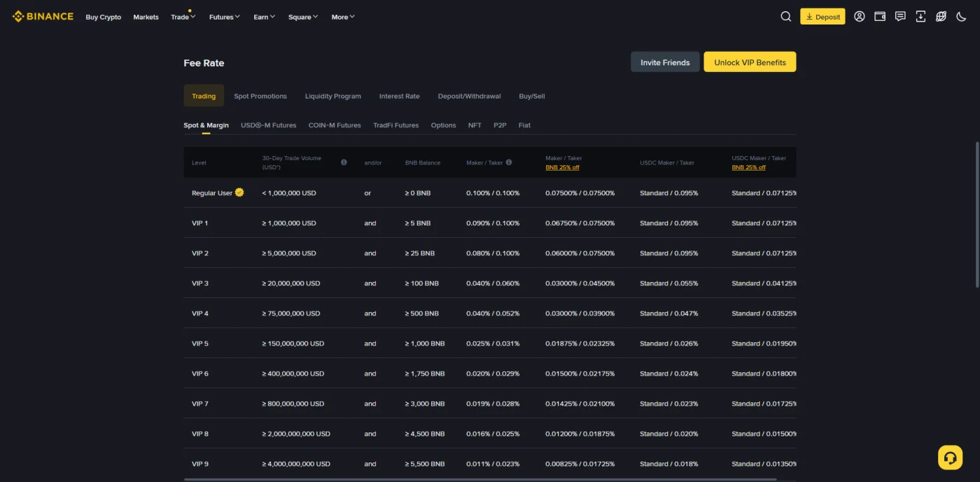This screenshot has width=980, height=482.
Task: Open the app download icon
Action: pos(920,16)
